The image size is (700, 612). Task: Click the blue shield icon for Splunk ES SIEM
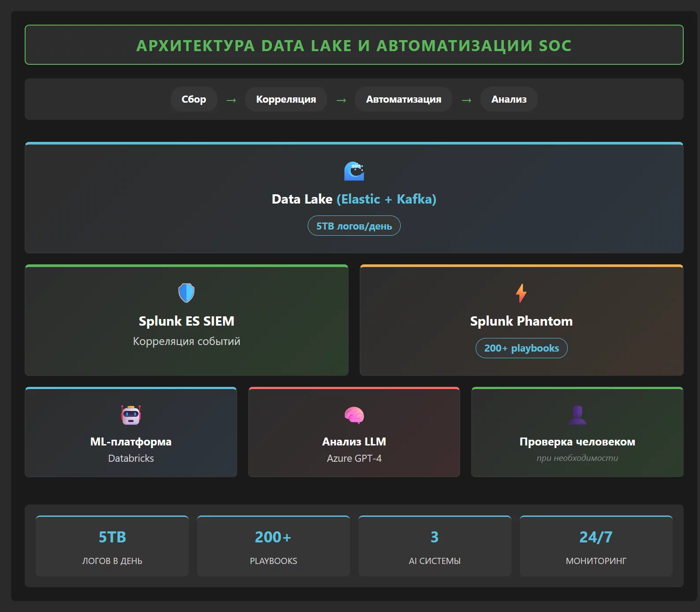click(186, 293)
